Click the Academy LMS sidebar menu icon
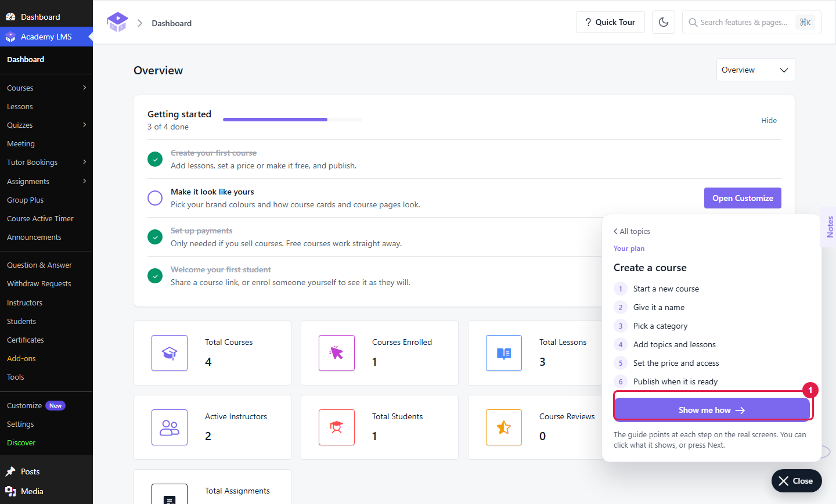Image resolution: width=836 pixels, height=504 pixels. [10, 37]
